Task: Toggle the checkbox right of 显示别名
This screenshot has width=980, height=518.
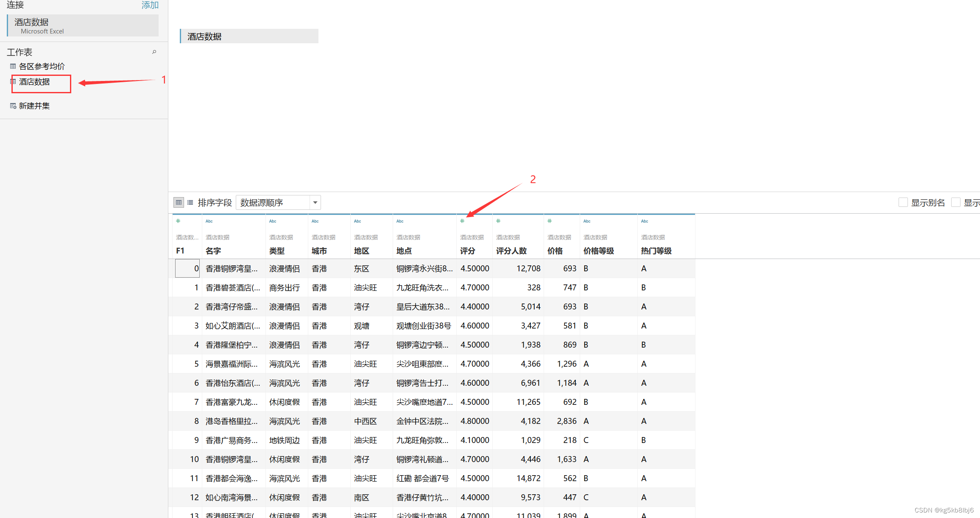Action: [955, 203]
